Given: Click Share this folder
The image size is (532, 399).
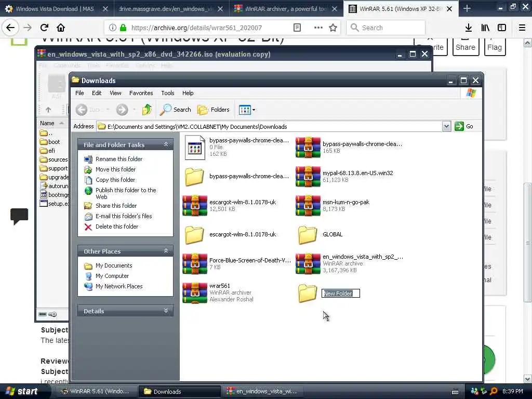Looking at the screenshot, I should click(x=116, y=206).
